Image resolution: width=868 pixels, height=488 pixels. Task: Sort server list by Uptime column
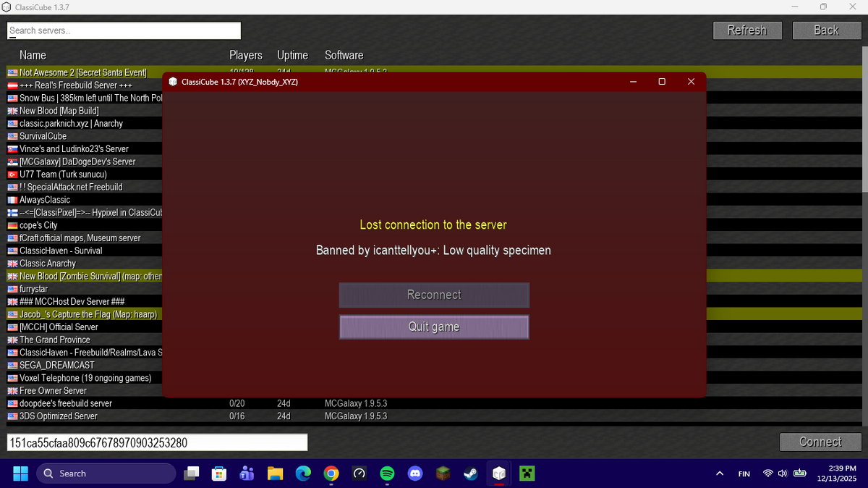[x=292, y=55]
